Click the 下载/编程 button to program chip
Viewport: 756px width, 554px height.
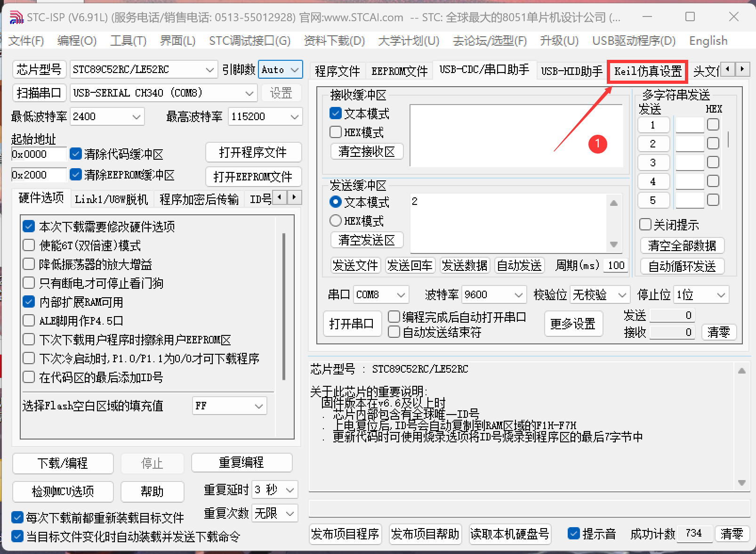[62, 464]
